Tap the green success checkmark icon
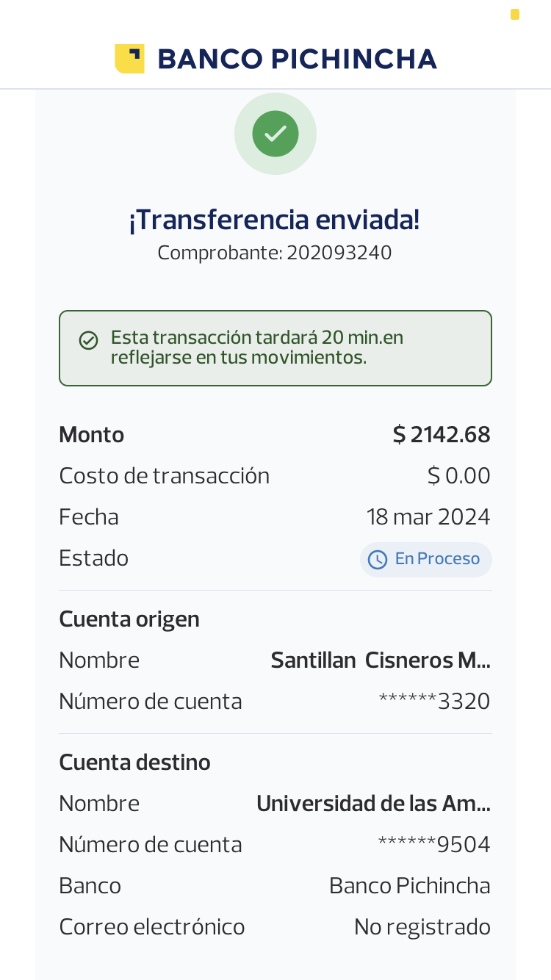The image size is (551, 980). pos(275,134)
